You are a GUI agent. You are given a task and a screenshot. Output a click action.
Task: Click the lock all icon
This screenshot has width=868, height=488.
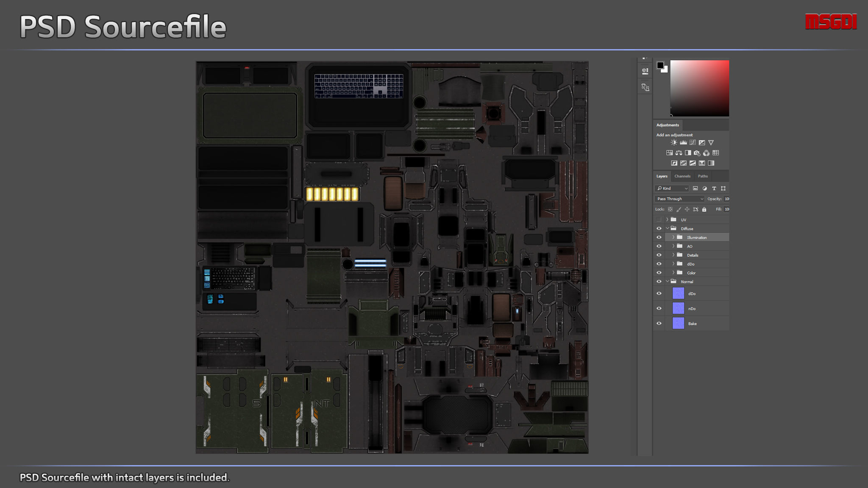tap(704, 209)
